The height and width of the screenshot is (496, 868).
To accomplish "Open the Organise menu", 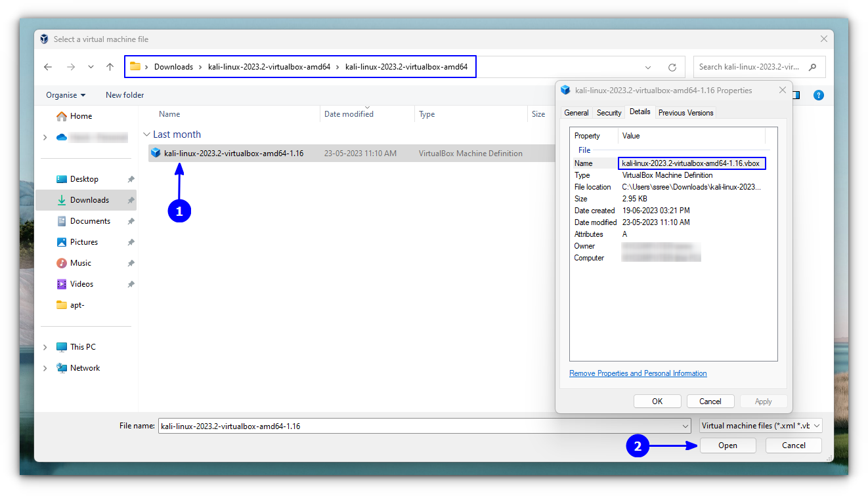I will [66, 95].
